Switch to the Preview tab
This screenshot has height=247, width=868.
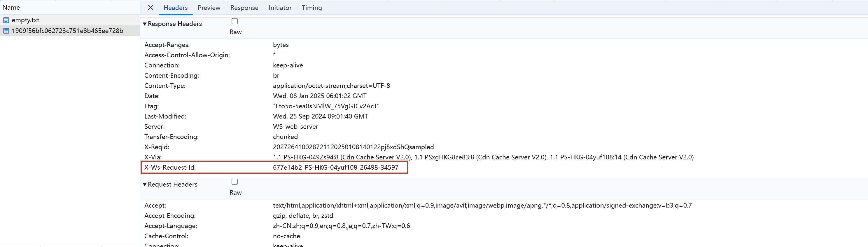pos(209,8)
